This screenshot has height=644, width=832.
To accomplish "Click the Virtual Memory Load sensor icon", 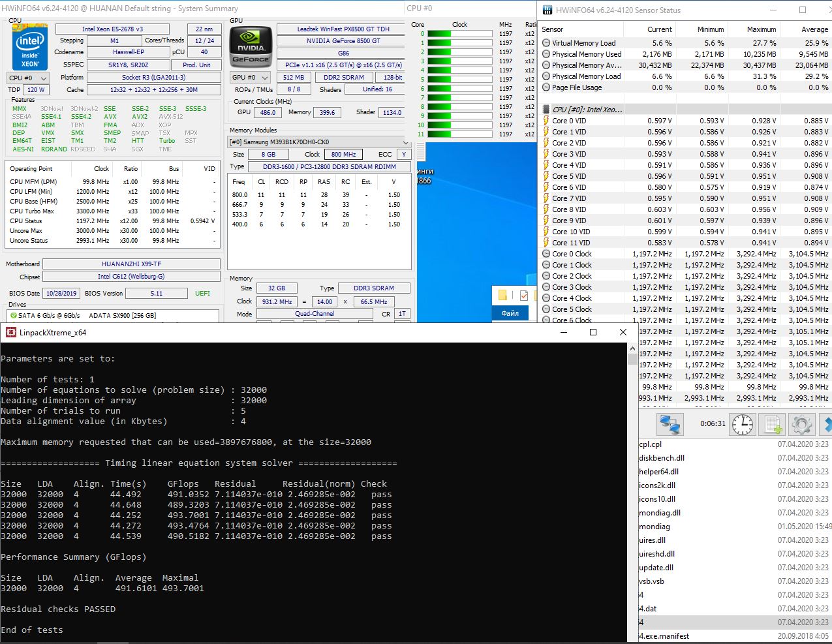I will tap(546, 43).
